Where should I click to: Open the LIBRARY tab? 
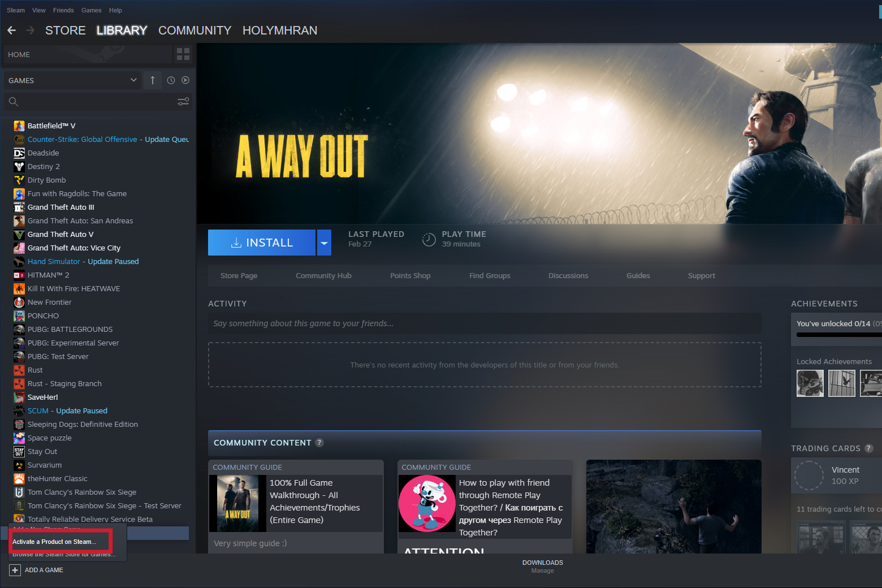(122, 31)
